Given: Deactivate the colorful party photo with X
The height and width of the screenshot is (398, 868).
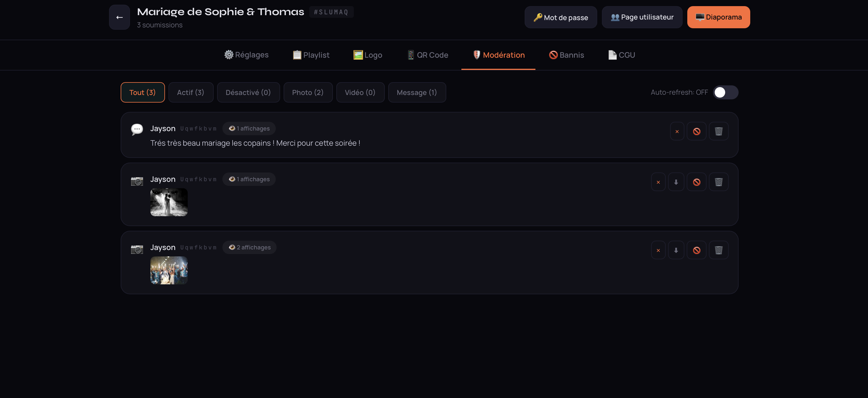Looking at the screenshot, I should tap(658, 250).
